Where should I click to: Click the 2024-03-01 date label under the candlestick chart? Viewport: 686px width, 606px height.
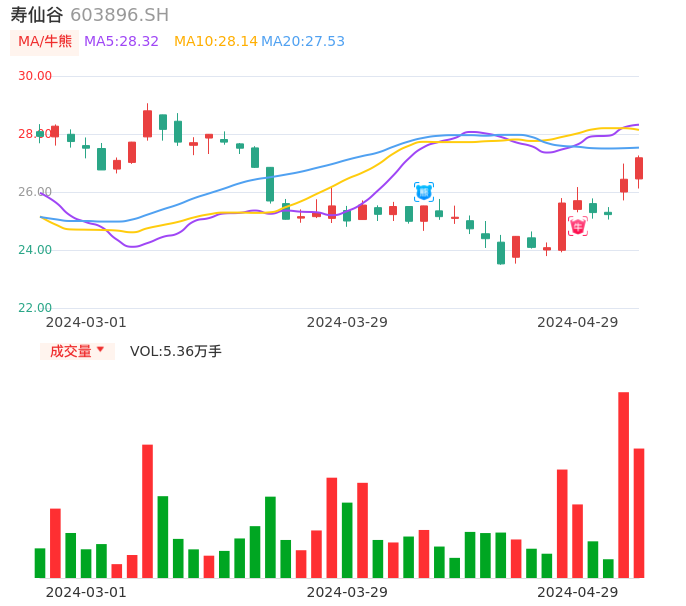pos(86,322)
